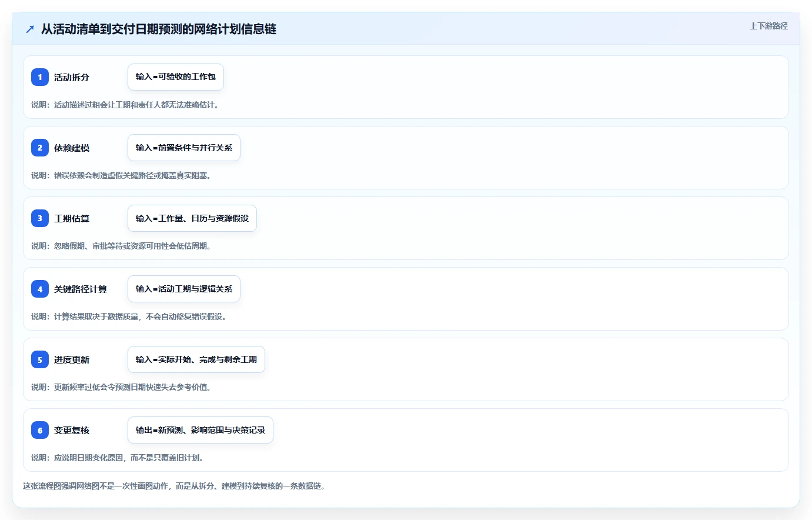Click the 输入=工作量、日历与资源假设 chip

click(192, 218)
